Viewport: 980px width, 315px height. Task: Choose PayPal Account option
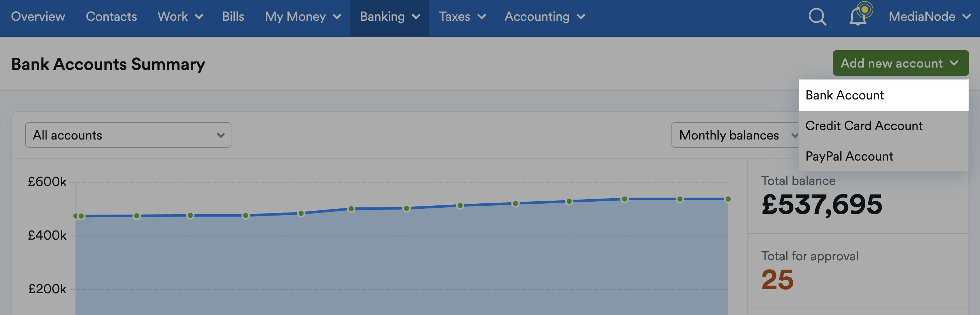883,156
